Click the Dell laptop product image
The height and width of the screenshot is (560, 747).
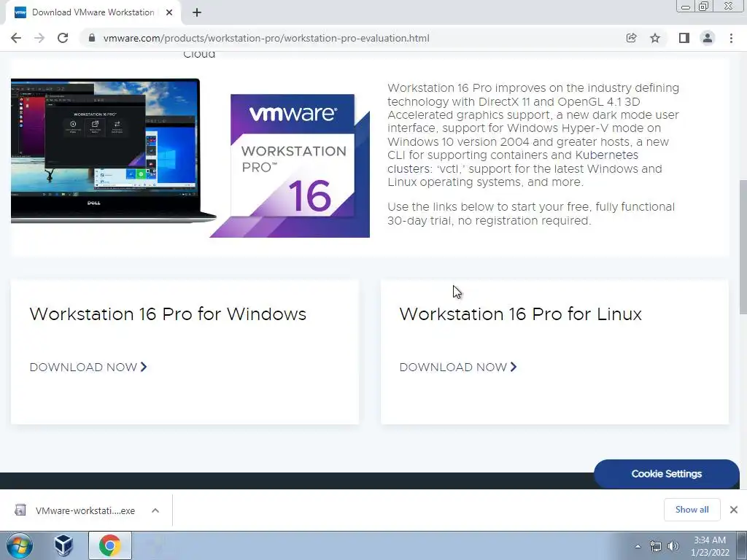[113, 150]
